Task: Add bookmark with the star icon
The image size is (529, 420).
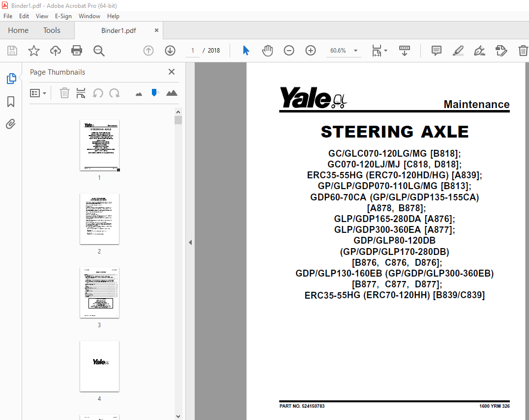Action: [x=34, y=51]
